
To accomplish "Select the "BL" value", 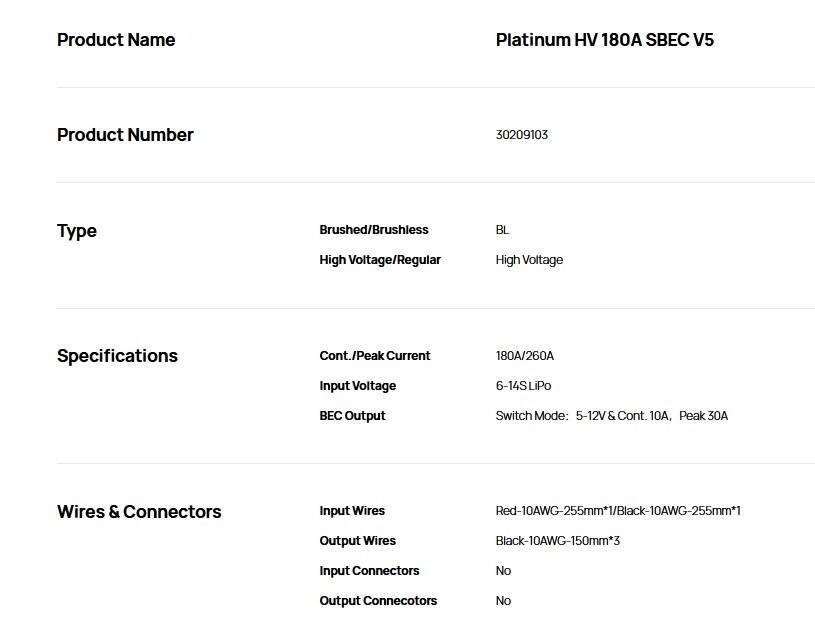I will pyautogui.click(x=502, y=230).
